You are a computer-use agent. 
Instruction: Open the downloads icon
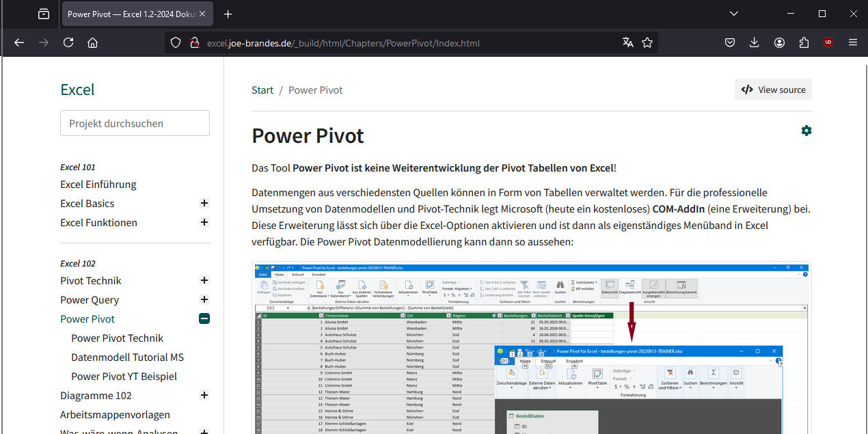pyautogui.click(x=755, y=42)
